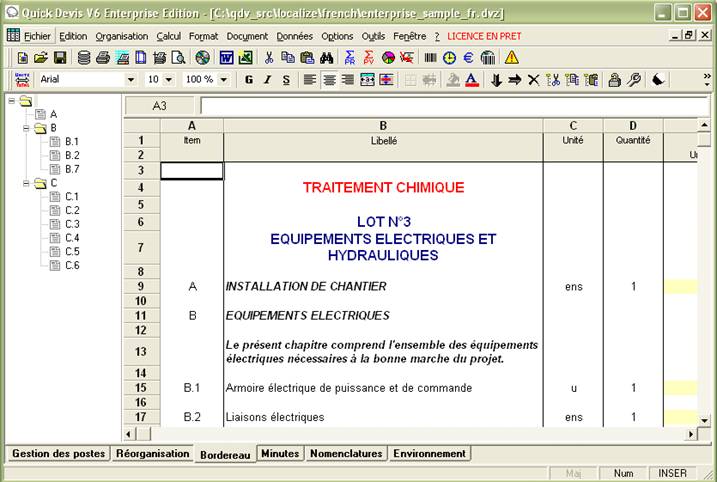Click the red font color A button

coord(472,80)
